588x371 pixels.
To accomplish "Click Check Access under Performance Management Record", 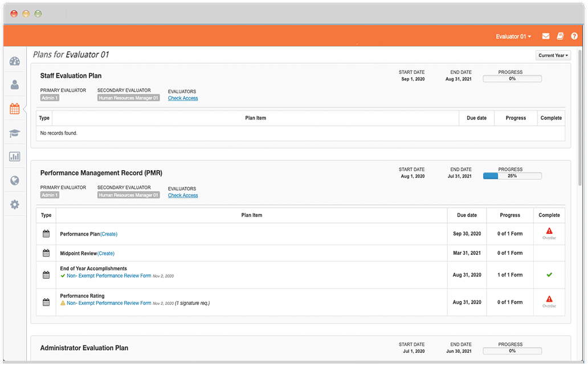I will (183, 196).
